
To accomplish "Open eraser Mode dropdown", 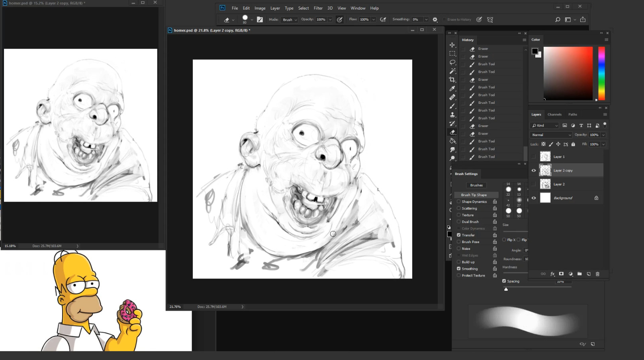I will [x=290, y=19].
